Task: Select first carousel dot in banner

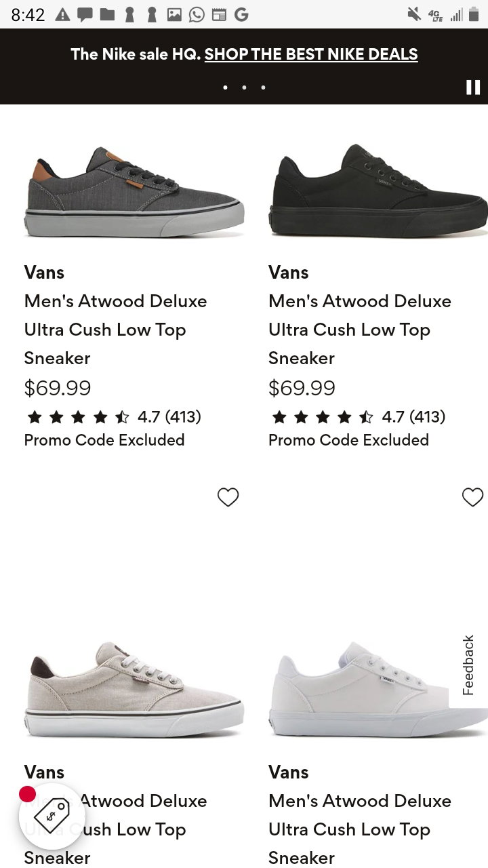Action: 225,87
